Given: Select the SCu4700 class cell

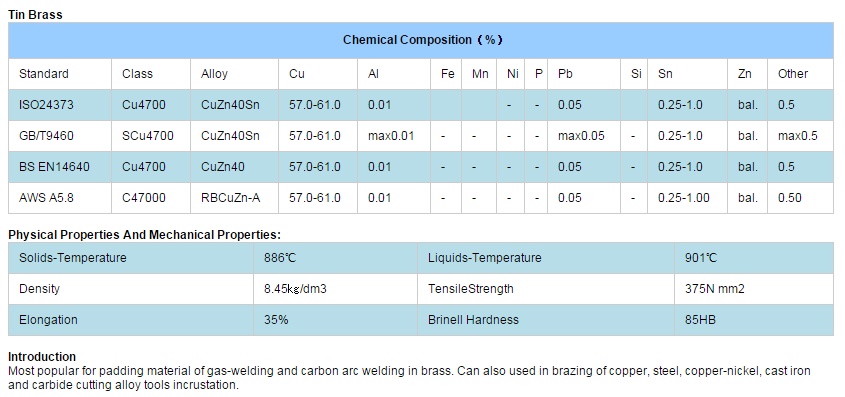Looking at the screenshot, I should coord(148,136).
